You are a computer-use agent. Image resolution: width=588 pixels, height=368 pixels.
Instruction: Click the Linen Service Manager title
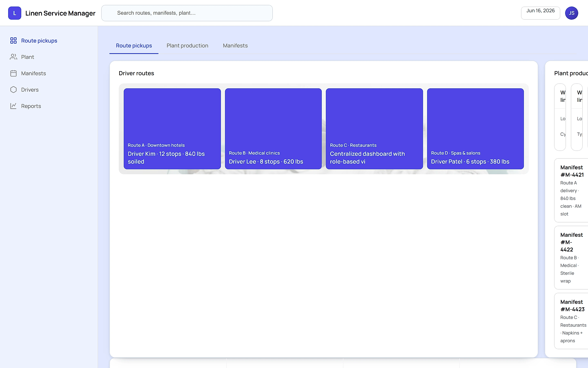pyautogui.click(x=60, y=13)
